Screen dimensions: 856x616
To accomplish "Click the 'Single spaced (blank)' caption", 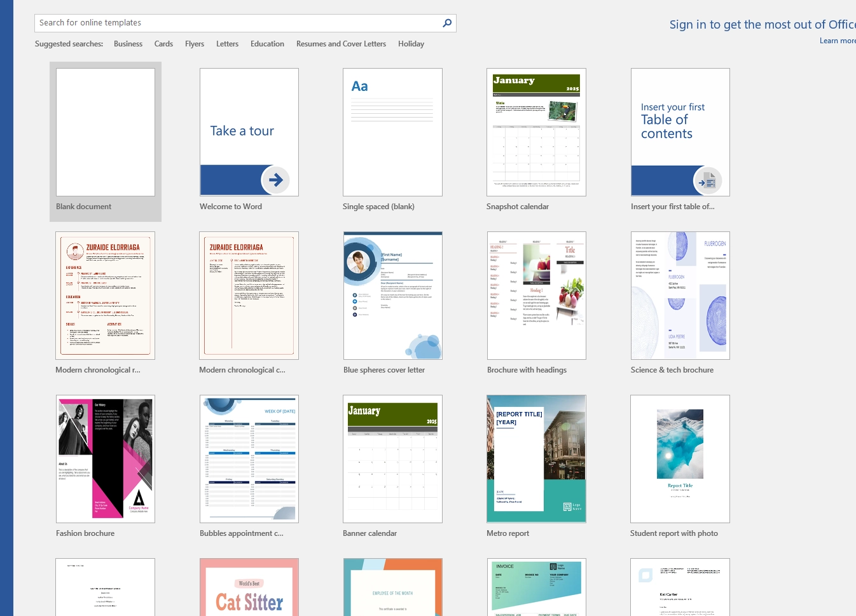I will pos(378,207).
